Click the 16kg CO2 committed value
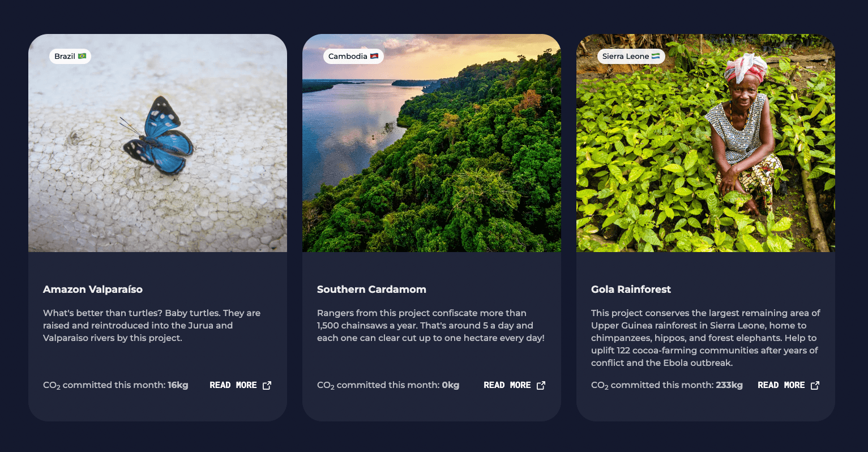 (178, 385)
